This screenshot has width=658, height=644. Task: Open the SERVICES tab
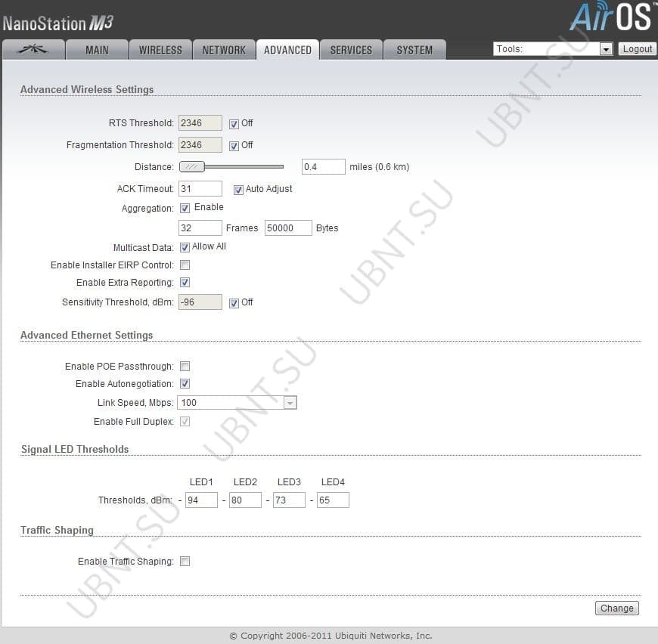click(x=351, y=50)
